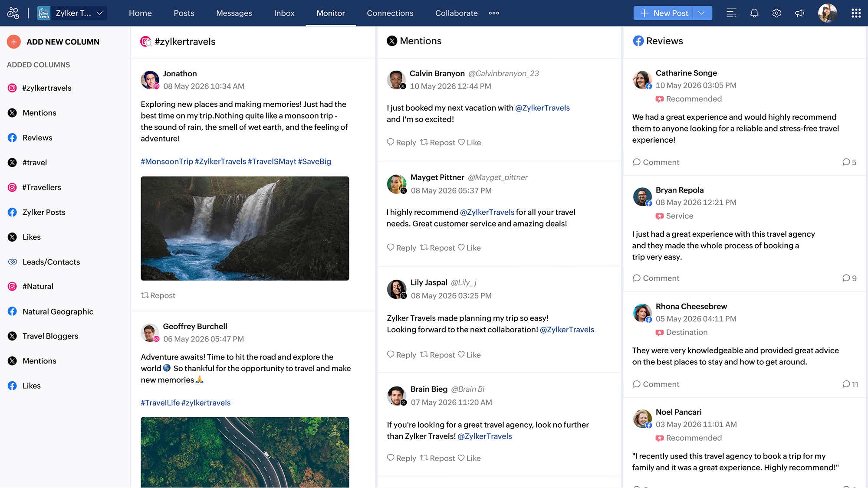Open Leads/Contacts sidebar column
This screenshot has width=868, height=488.
[51, 262]
